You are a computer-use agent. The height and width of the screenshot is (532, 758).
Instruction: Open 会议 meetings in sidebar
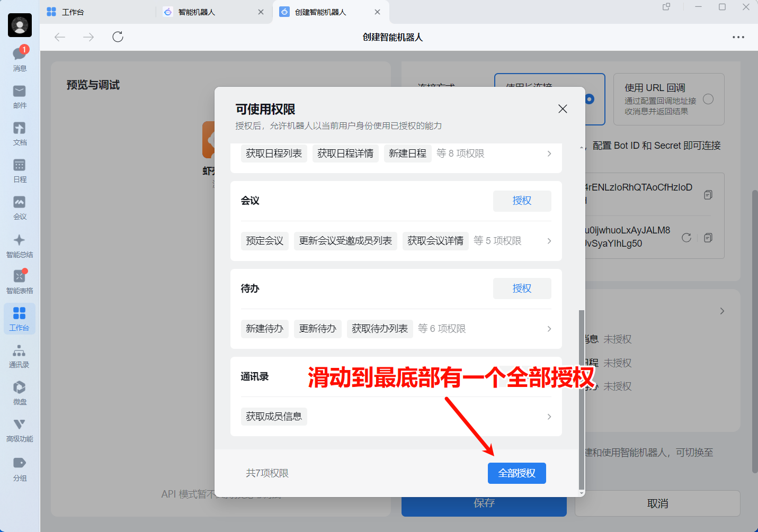(20, 208)
